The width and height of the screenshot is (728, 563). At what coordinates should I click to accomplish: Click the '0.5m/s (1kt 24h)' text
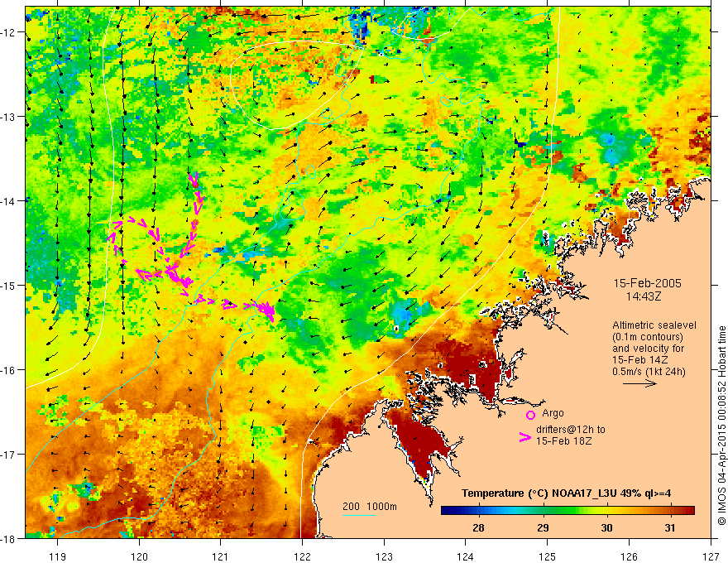click(649, 371)
